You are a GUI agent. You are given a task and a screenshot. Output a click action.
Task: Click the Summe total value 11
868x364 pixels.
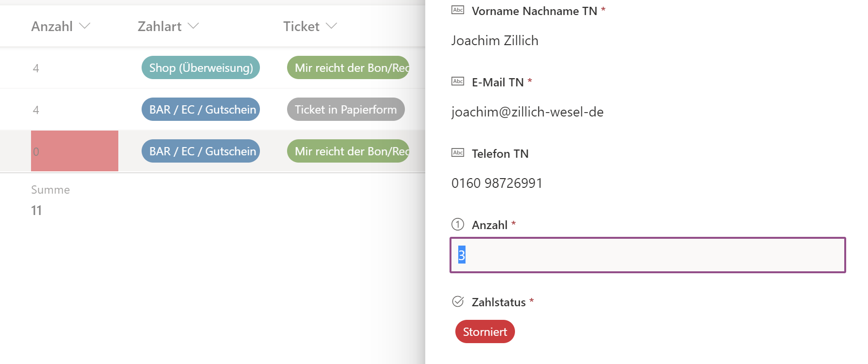pyautogui.click(x=36, y=211)
